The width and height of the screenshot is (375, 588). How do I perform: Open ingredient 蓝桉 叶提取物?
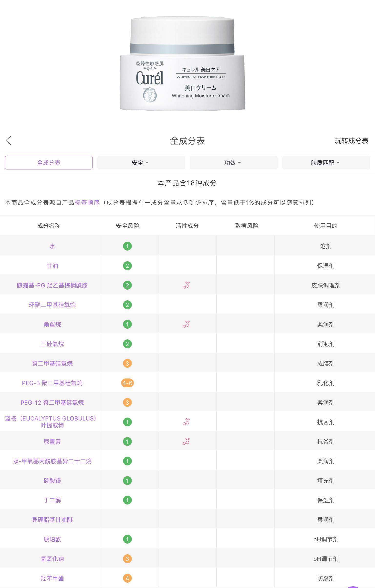pyautogui.click(x=51, y=422)
